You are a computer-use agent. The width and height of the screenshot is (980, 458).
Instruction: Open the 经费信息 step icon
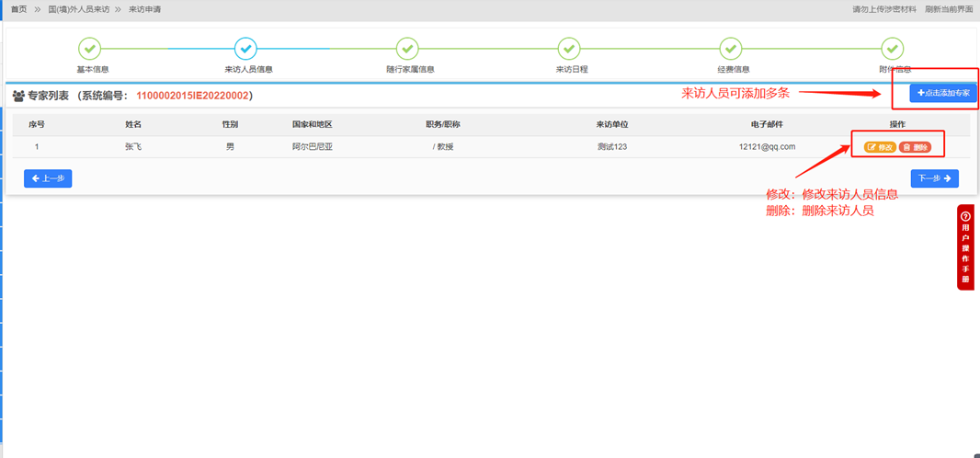[731, 48]
